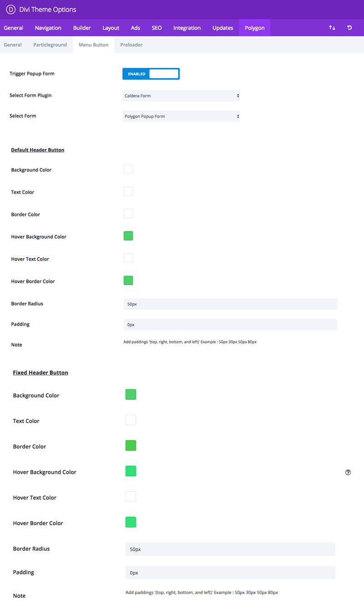This screenshot has height=610, width=364.
Task: Pick Fixed Header Hover Border Color swatch
Action: coord(131,522)
